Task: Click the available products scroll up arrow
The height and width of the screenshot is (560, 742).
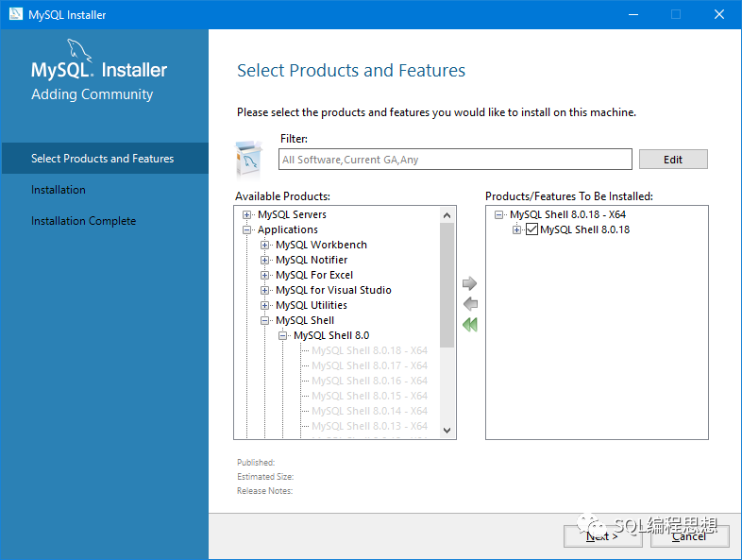Action: point(447,215)
